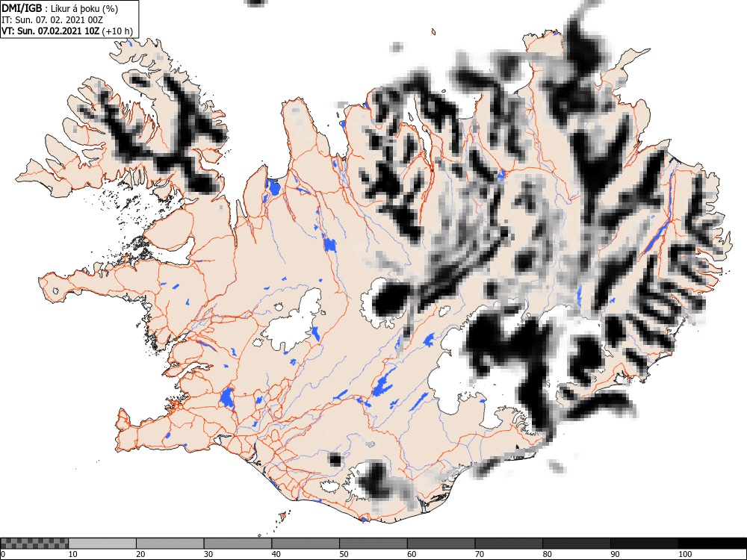
Task: Click the legend label "0"
Action: [x=3, y=554]
